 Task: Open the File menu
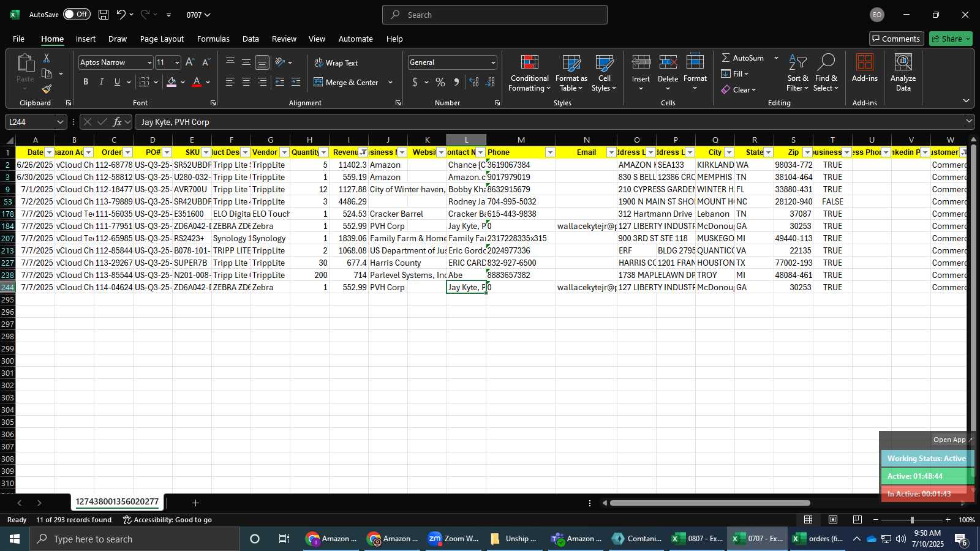pos(18,39)
